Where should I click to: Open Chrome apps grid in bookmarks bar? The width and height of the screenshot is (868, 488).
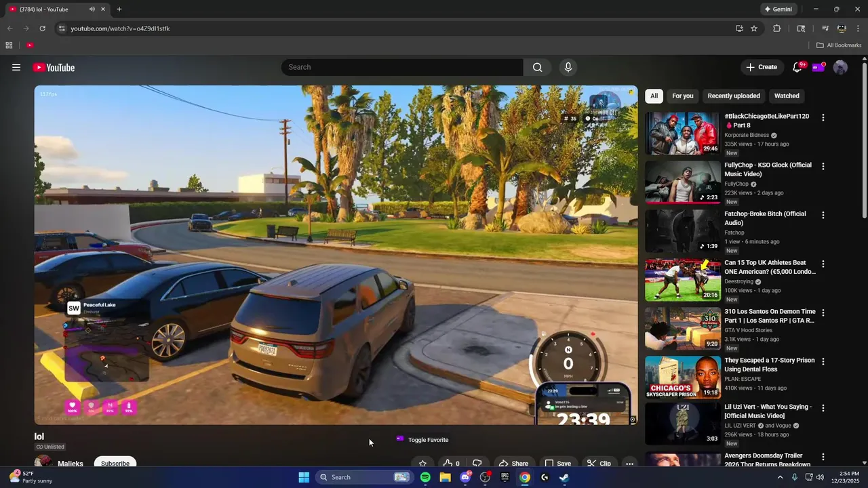pos(9,45)
